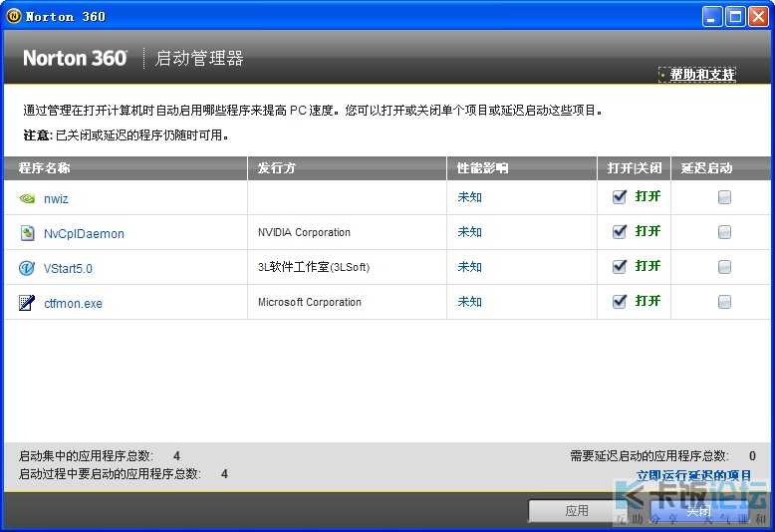Viewport: 775px width, 532px height.
Task: Uncheck the 打开 checkbox for nwiz
Action: (x=620, y=197)
